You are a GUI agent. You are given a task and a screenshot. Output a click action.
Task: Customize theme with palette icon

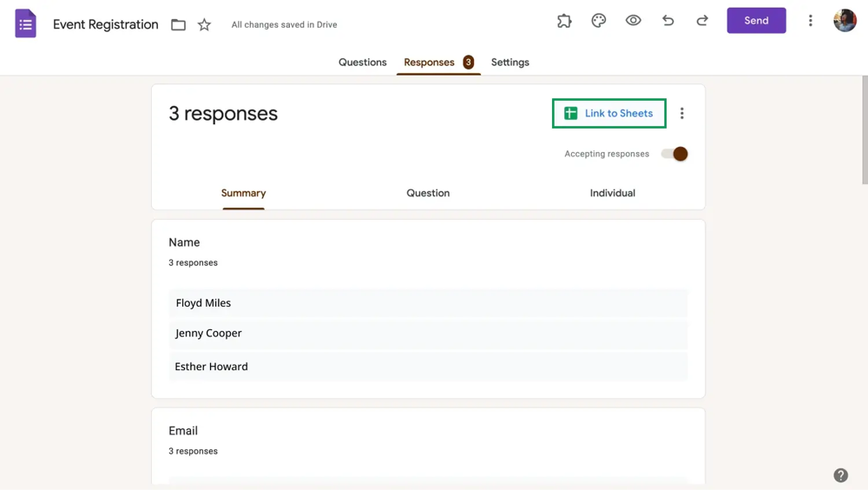click(598, 21)
